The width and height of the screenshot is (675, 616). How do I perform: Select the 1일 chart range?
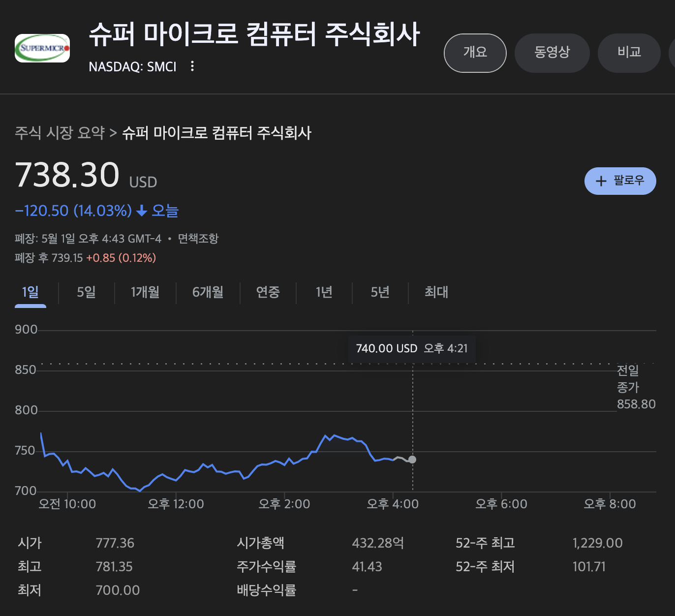31,293
